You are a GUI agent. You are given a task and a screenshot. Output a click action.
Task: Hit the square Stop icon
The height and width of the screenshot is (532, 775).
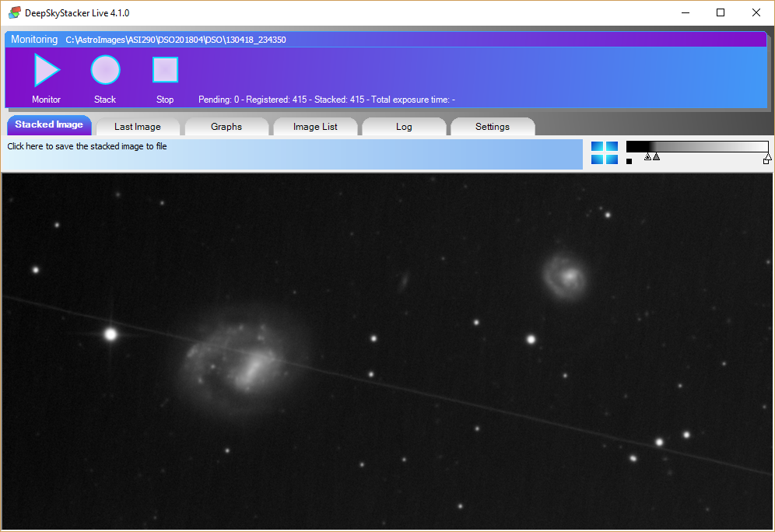pyautogui.click(x=165, y=71)
